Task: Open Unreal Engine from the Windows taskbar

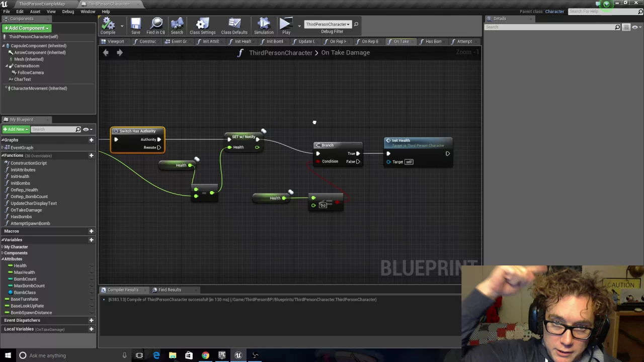Action: (238, 355)
